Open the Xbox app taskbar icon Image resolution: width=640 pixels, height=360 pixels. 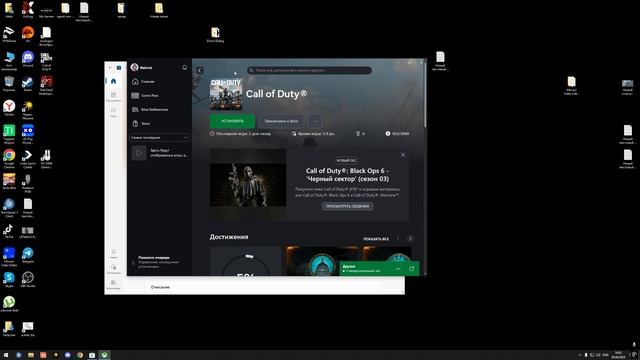tap(104, 355)
